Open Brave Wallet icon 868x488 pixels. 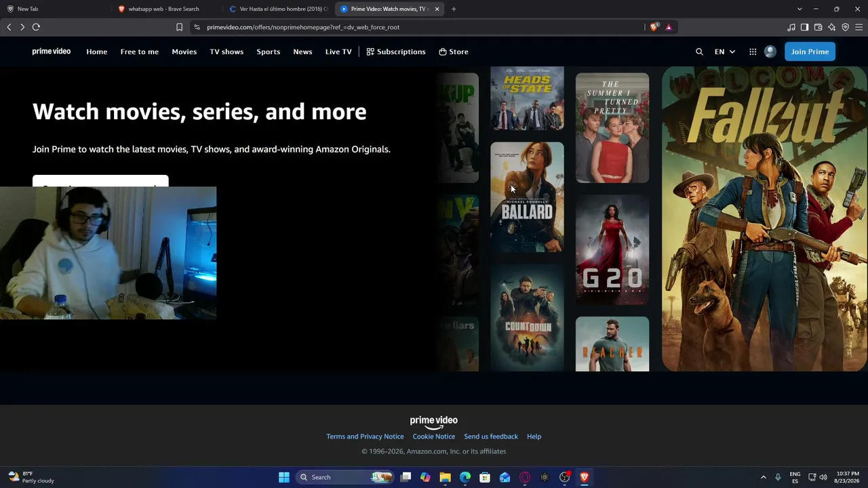pyautogui.click(x=818, y=27)
